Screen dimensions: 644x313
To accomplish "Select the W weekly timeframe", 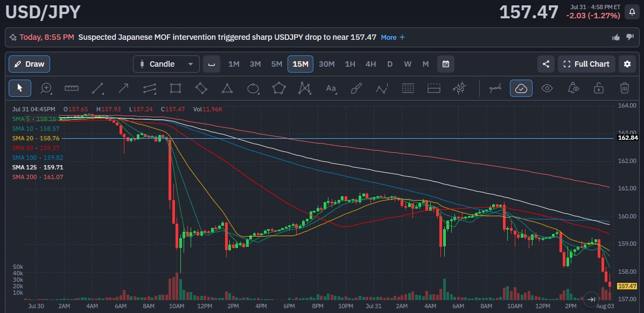I will tap(408, 64).
